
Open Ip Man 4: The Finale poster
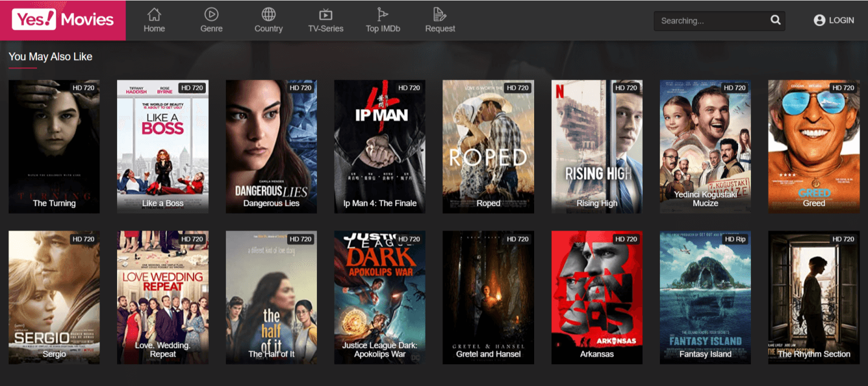[380, 146]
